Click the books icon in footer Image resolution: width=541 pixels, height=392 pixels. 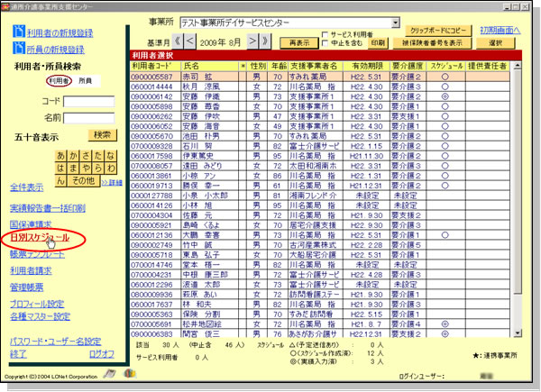click(130, 373)
